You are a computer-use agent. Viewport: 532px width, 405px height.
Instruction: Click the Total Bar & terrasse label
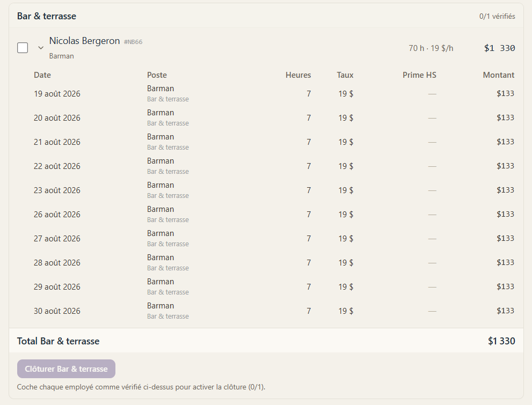tap(59, 341)
